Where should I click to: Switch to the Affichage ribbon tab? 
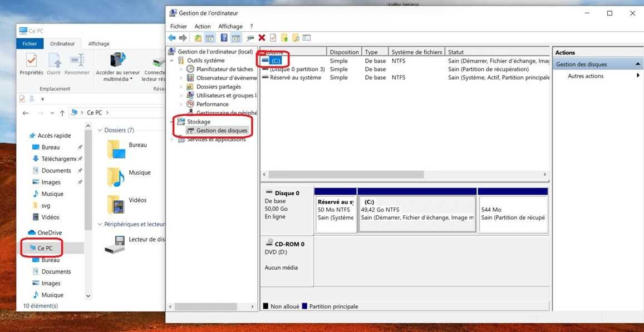[x=99, y=43]
